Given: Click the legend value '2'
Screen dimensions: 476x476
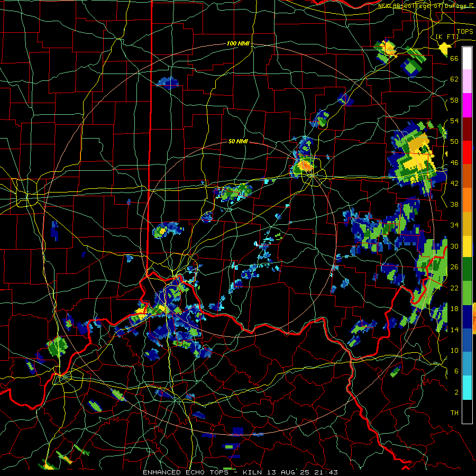Looking at the screenshot, I should pos(456,392).
